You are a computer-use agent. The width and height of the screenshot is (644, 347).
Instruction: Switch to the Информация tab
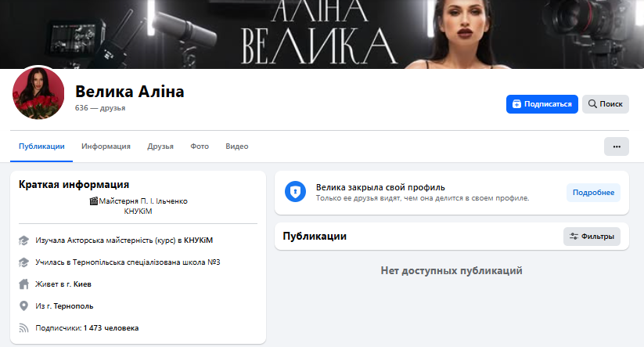(x=106, y=146)
